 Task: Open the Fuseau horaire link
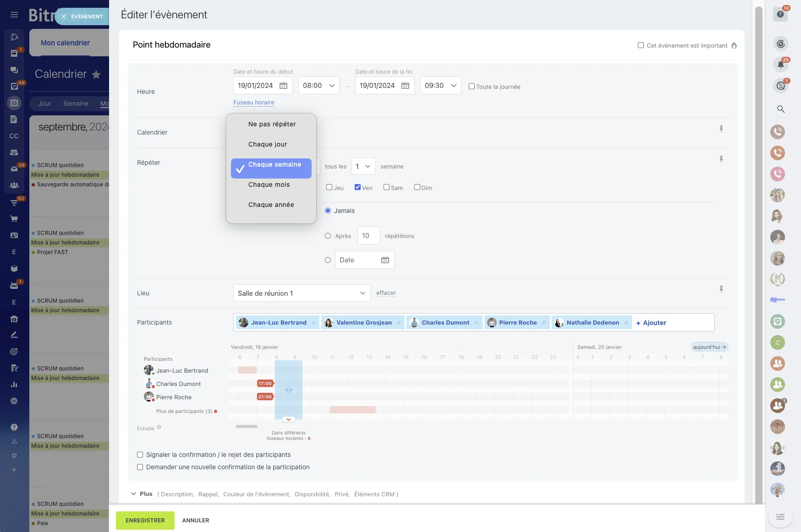[x=253, y=103]
